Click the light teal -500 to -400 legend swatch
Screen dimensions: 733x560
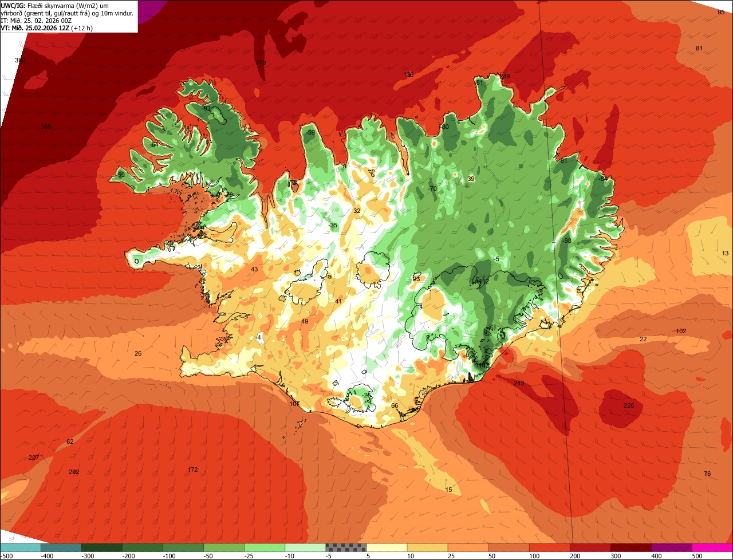point(21,547)
